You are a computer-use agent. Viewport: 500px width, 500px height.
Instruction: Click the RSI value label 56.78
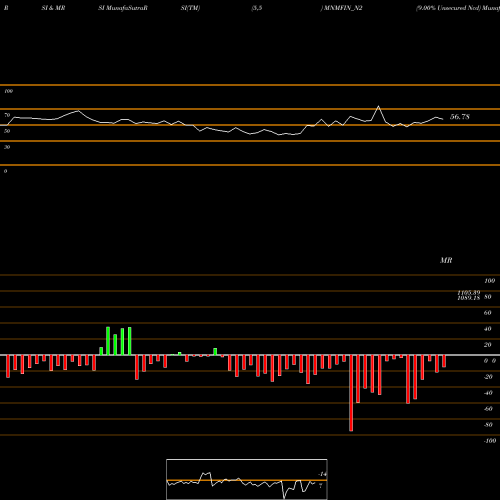[460, 117]
